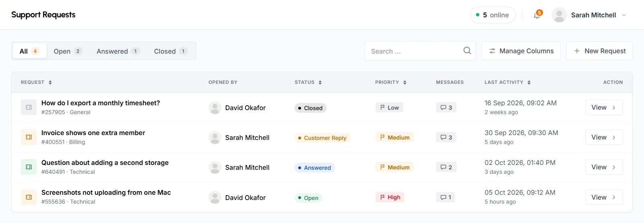Open the notifications bell icon
The width and height of the screenshot is (644, 223).
click(537, 15)
